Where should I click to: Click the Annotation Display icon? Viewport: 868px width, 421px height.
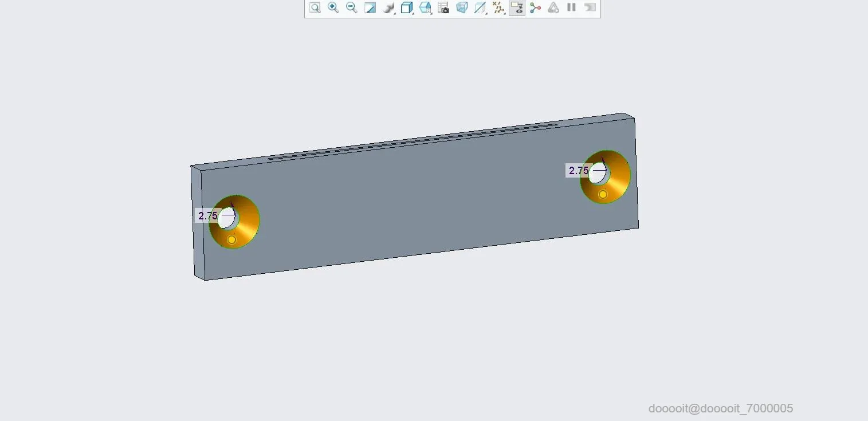click(517, 7)
